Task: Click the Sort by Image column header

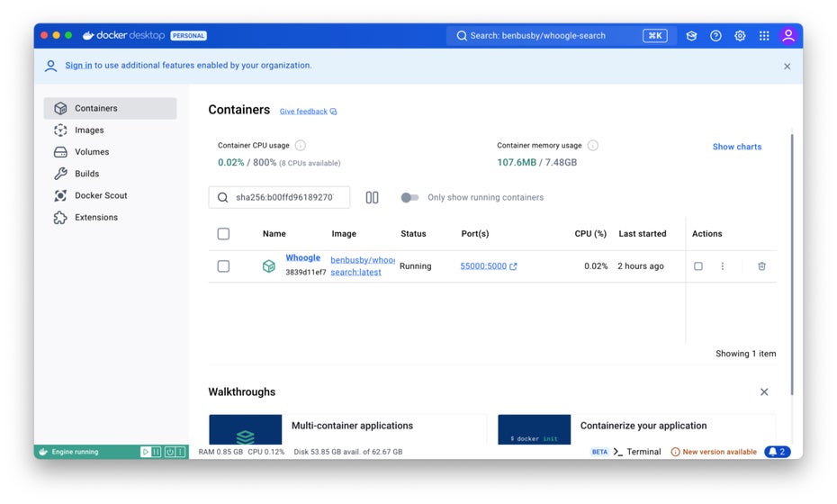Action: tap(344, 234)
